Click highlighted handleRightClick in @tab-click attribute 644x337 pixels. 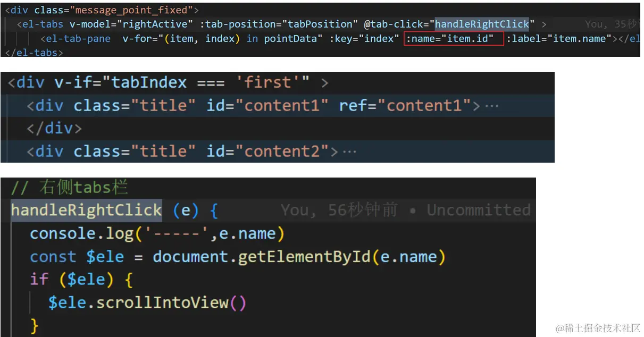pos(482,24)
